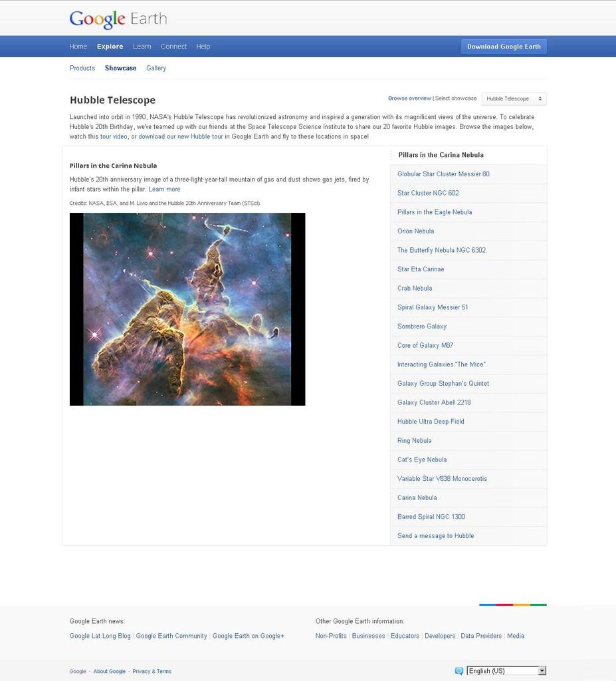Click the Carina Nebula pillars image

pos(187,309)
